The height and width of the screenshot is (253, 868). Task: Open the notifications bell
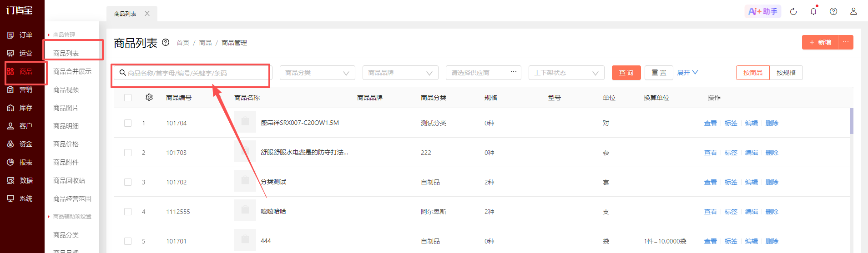pos(813,11)
